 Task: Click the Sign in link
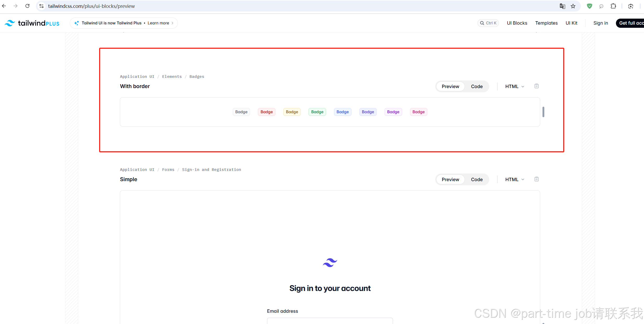tap(600, 23)
